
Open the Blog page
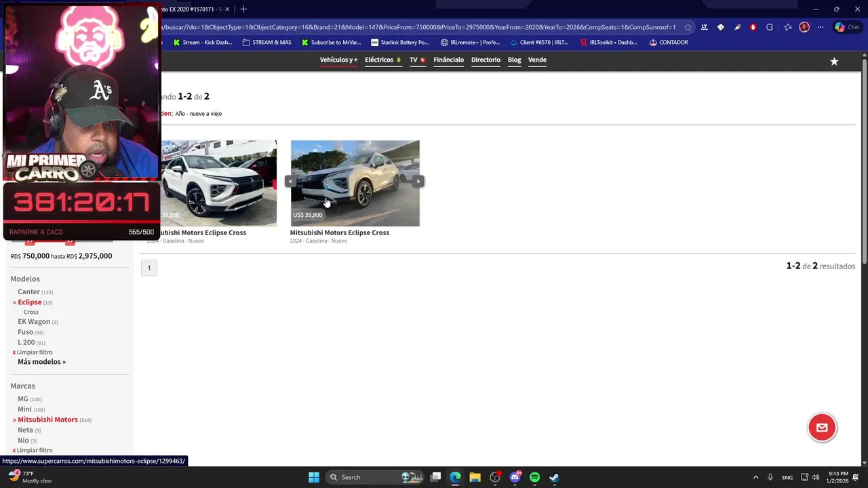[514, 60]
